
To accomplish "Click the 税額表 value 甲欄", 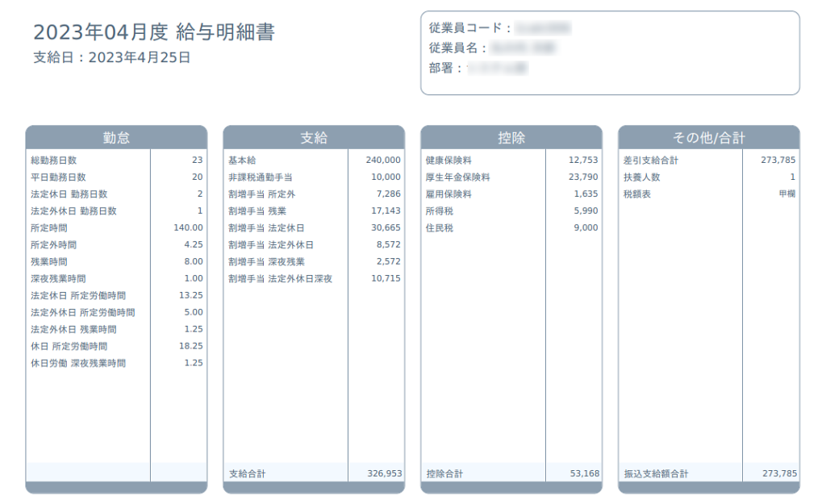I will [x=786, y=194].
